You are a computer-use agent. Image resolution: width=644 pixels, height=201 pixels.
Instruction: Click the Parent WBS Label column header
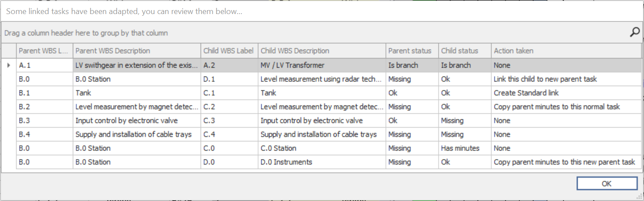44,51
